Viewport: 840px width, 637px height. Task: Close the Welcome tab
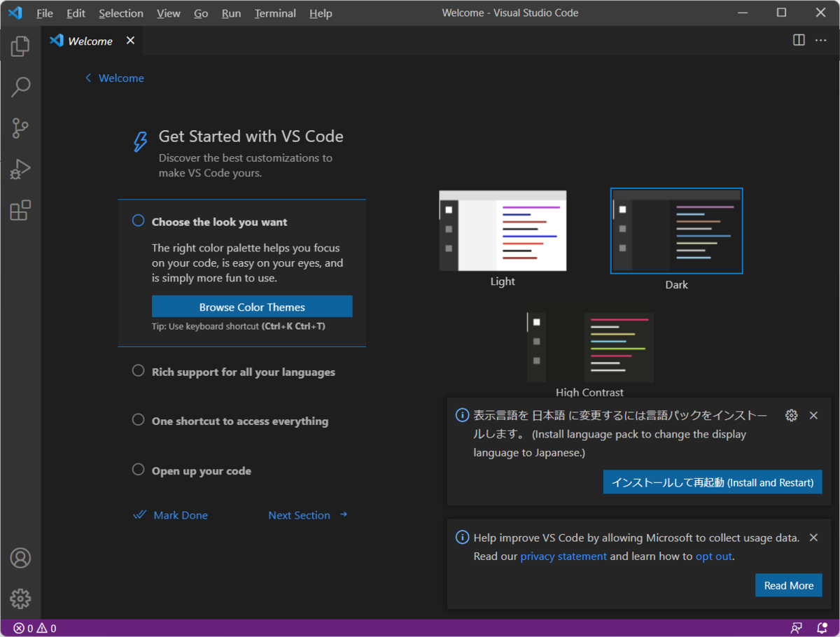(x=130, y=41)
